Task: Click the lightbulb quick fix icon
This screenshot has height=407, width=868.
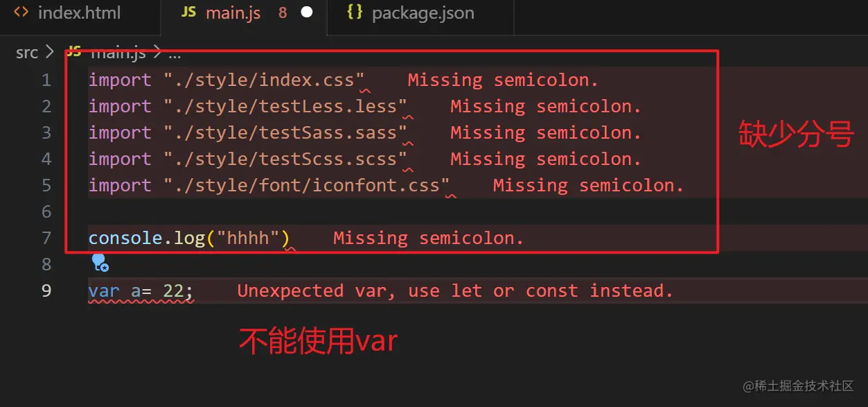Action: 100,263
